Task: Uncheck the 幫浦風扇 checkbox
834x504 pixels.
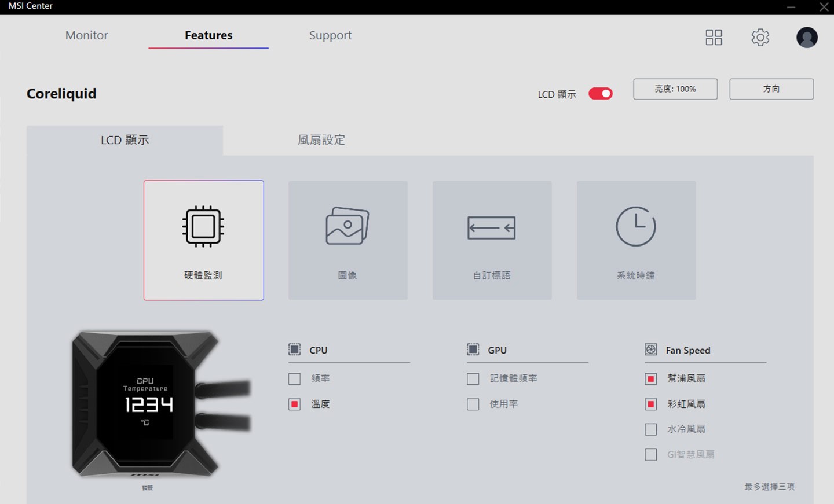Action: pos(651,378)
